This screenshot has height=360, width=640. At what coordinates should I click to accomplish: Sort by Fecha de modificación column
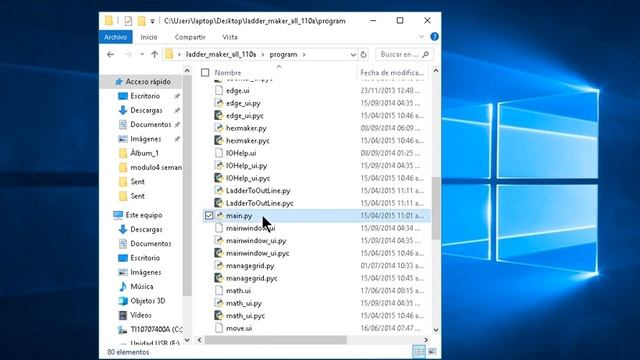tap(392, 73)
